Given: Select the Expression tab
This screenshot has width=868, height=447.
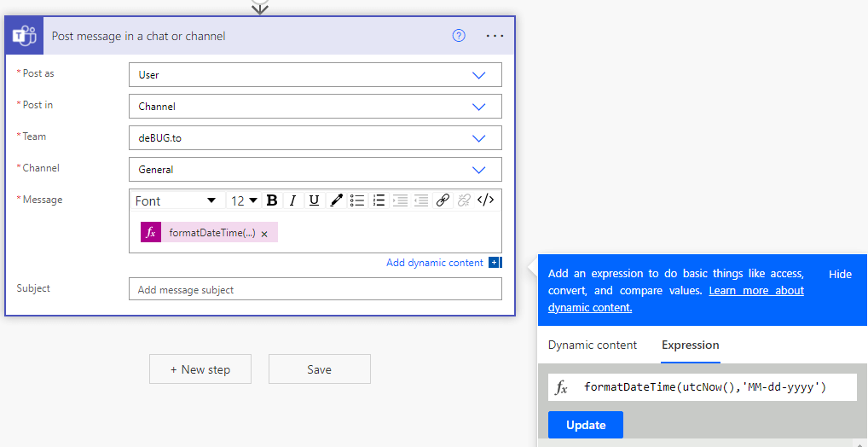Looking at the screenshot, I should 691,345.
